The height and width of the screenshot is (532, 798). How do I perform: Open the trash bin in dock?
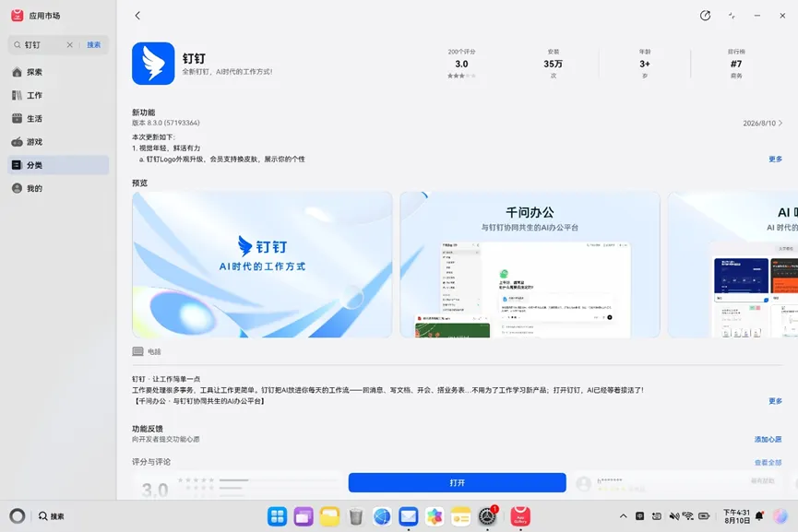coord(356,516)
